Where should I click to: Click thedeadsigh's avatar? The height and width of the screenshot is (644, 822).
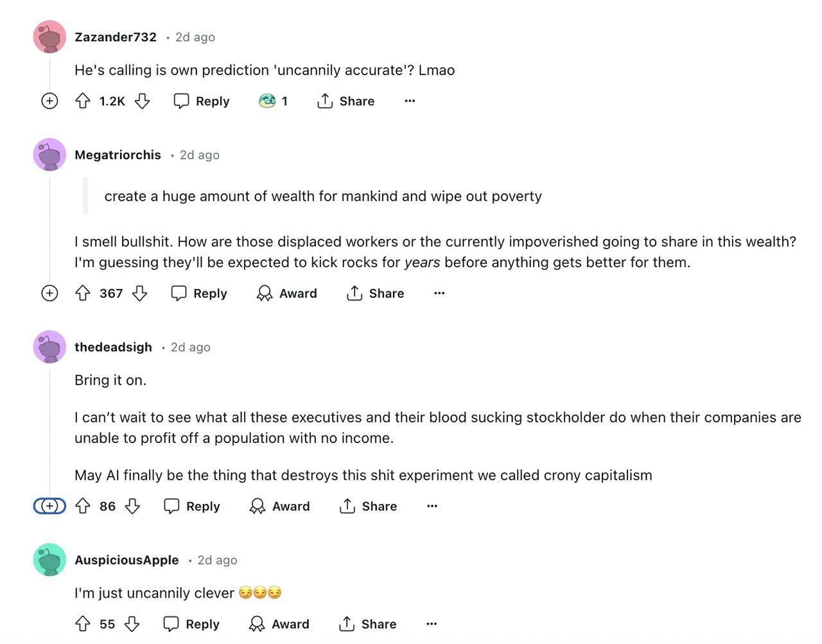point(49,347)
